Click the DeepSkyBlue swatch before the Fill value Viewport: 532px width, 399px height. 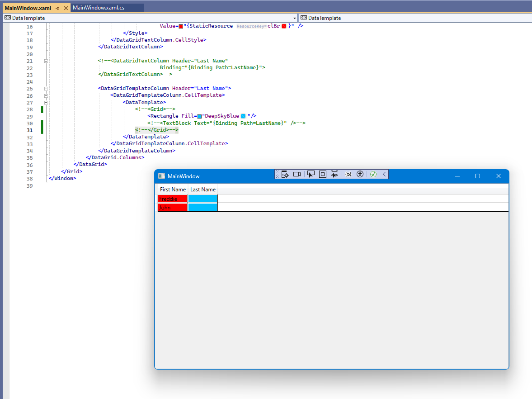(199, 116)
